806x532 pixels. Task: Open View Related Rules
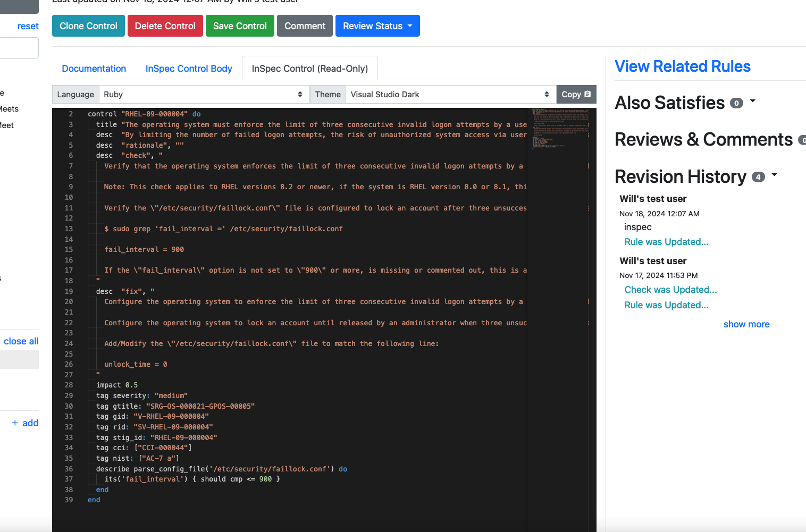click(683, 66)
